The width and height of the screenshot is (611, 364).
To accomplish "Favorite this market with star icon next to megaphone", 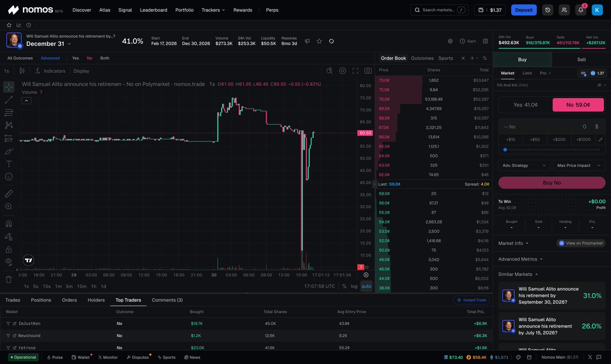I will pos(319,41).
